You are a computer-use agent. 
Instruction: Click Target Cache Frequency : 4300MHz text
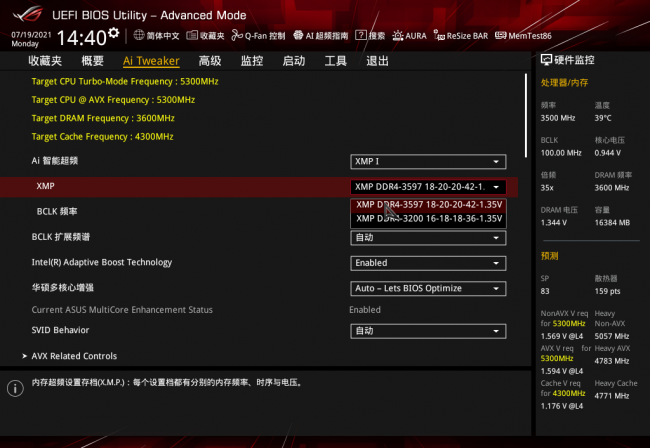[x=102, y=136]
